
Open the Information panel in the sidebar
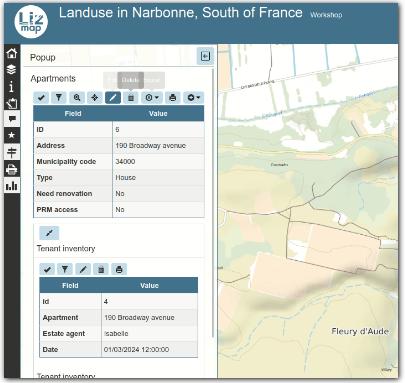tap(12, 86)
